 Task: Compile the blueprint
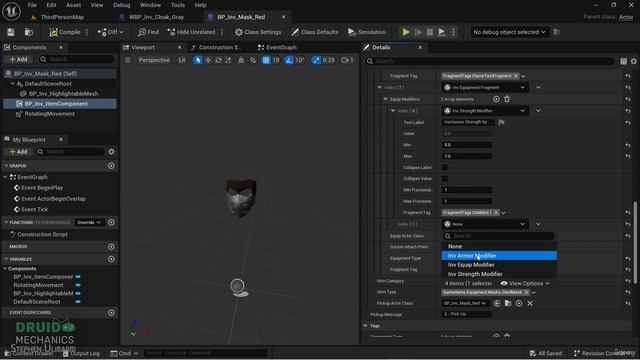[x=65, y=32]
